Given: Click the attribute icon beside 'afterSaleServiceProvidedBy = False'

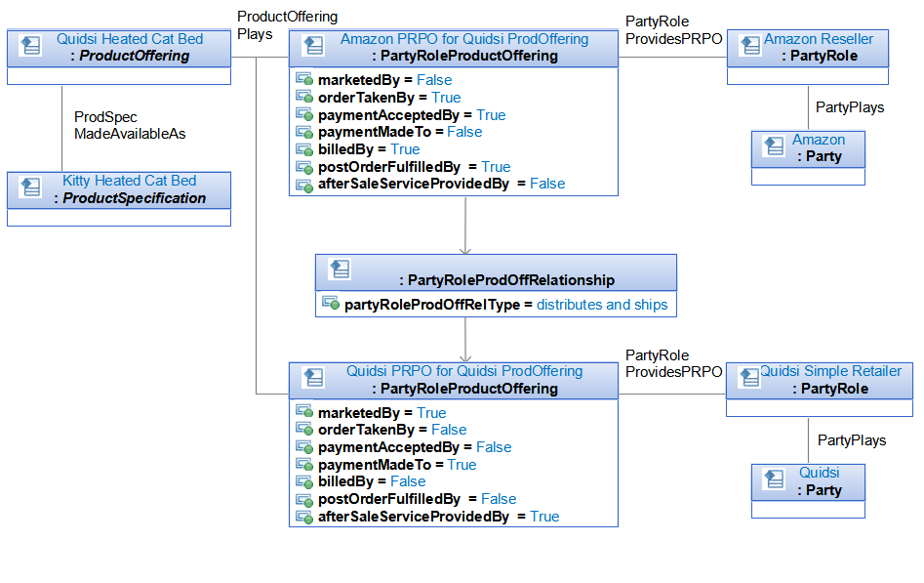Looking at the screenshot, I should point(304,185).
